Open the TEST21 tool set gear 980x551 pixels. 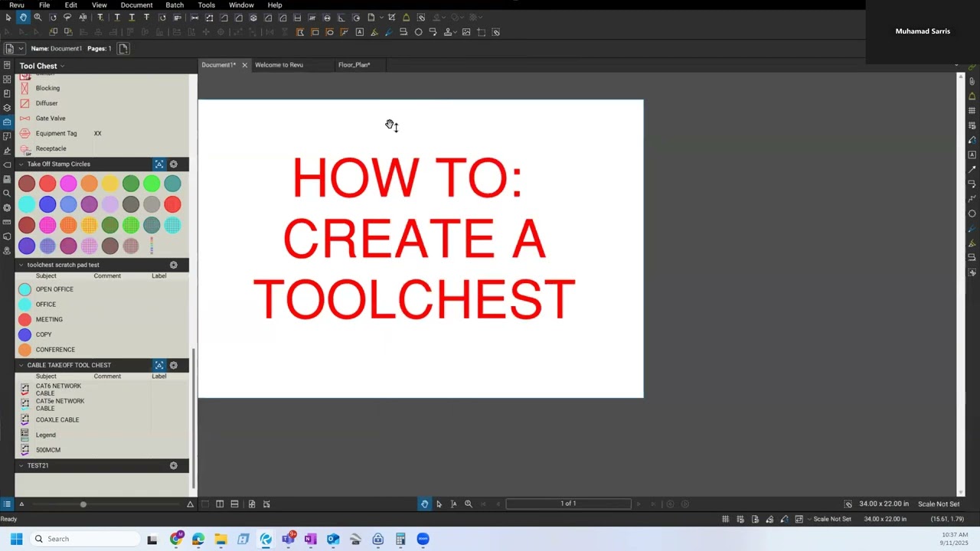[174, 465]
